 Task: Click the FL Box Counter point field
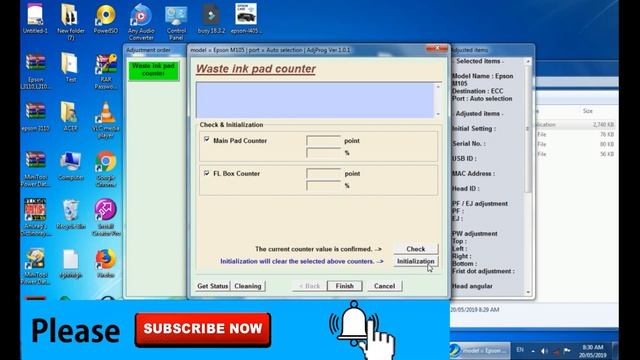323,173
